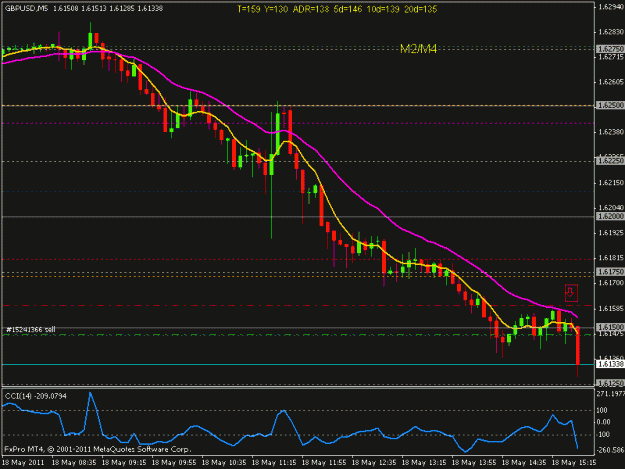625x469 pixels.
Task: Click the CCI(14) -209.0794 indicator label
Action: click(x=35, y=396)
